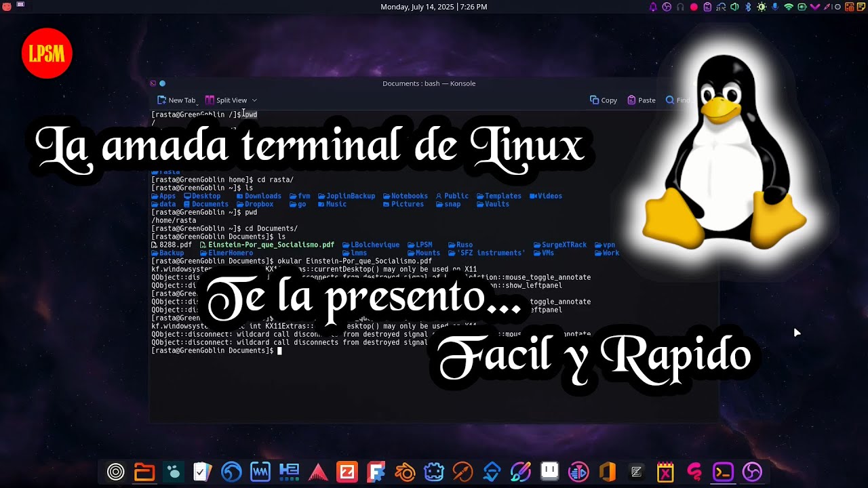Screen dimensions: 868x488
Task: Click 'JoplinBackup' folder name in terminal
Action: click(351, 196)
